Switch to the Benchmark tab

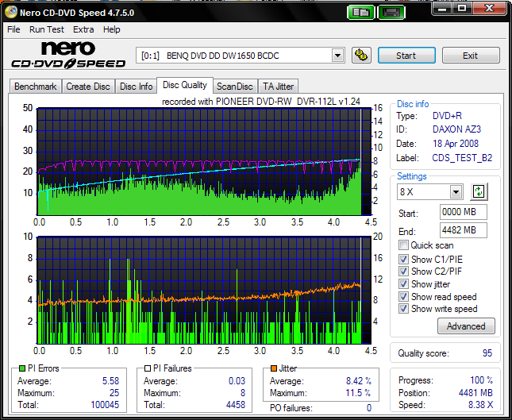(x=35, y=87)
